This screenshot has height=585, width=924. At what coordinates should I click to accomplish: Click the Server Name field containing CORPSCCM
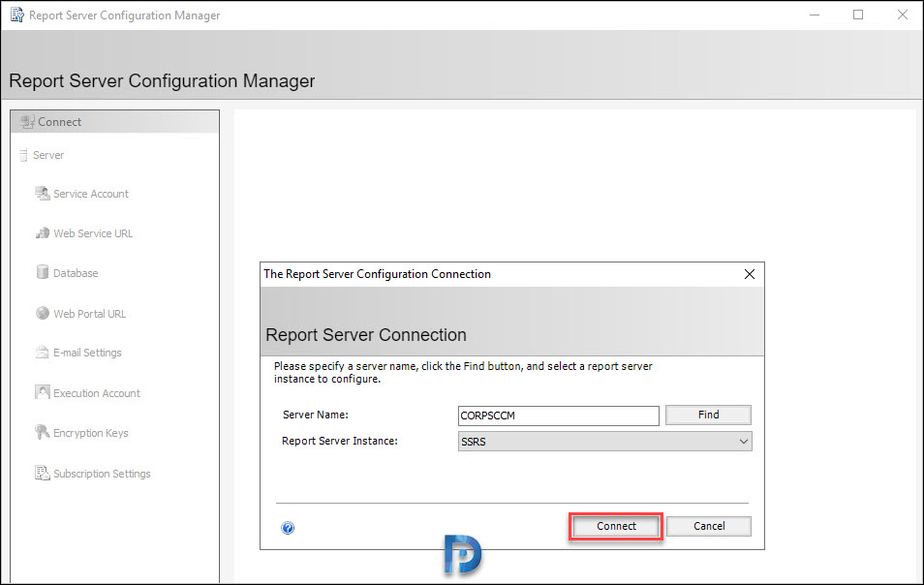[559, 416]
